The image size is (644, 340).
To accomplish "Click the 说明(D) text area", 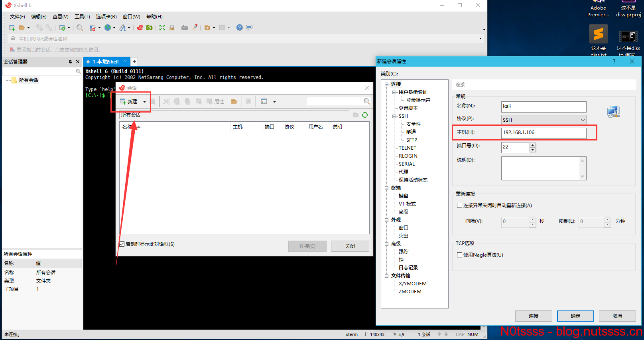I will (544, 168).
